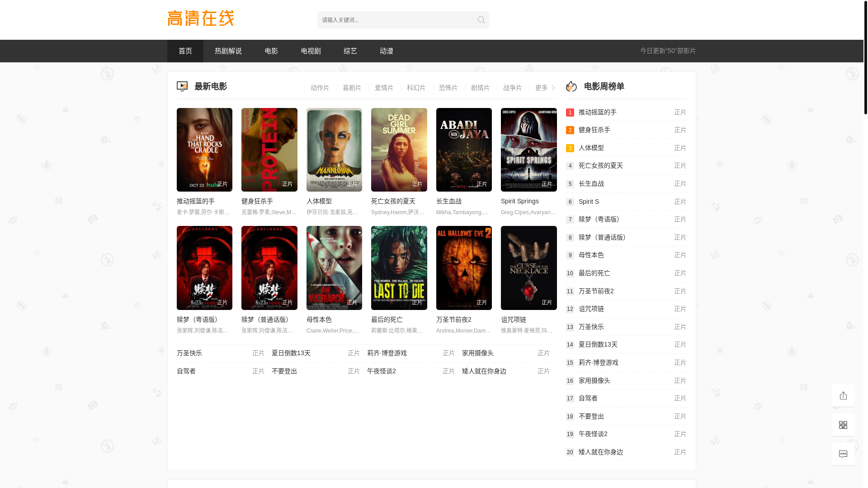868x488 pixels.
Task: Open the Hand That Rocks the Cradle poster
Action: coord(204,150)
